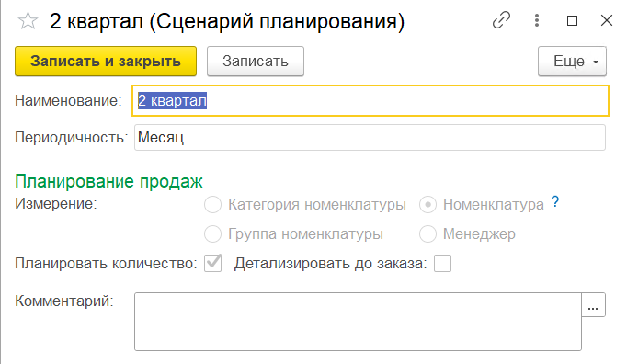Select the Категория номенклатуры radio option

212,205
